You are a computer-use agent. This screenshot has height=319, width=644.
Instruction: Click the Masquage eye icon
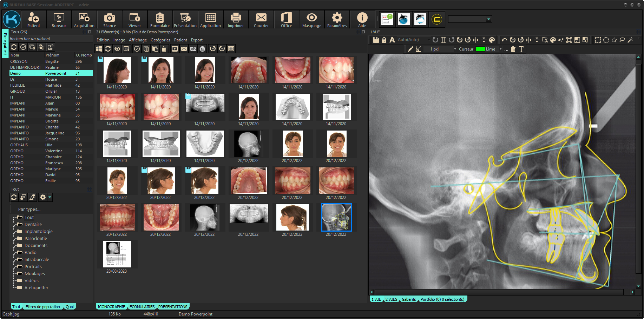point(311,20)
